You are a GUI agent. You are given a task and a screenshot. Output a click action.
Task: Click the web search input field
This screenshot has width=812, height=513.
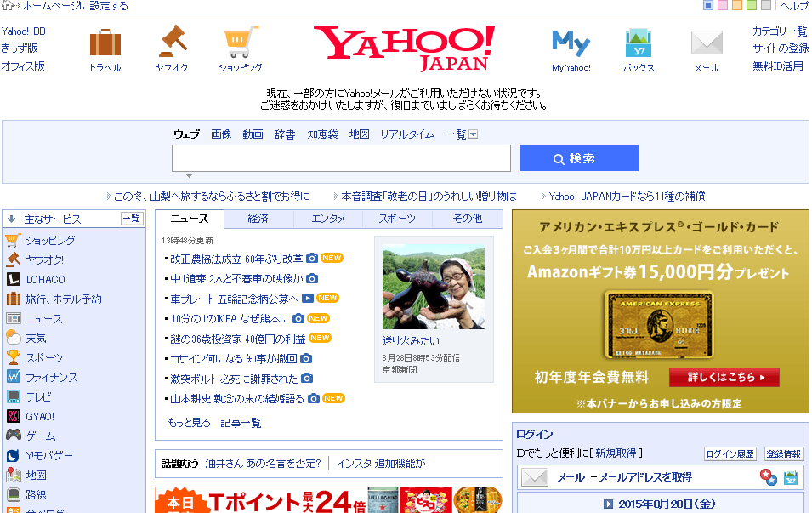pyautogui.click(x=341, y=158)
